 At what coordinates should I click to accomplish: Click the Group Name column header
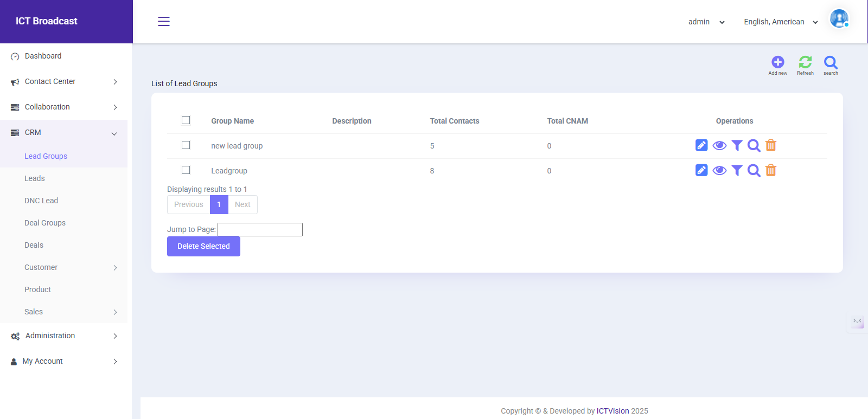tap(233, 121)
